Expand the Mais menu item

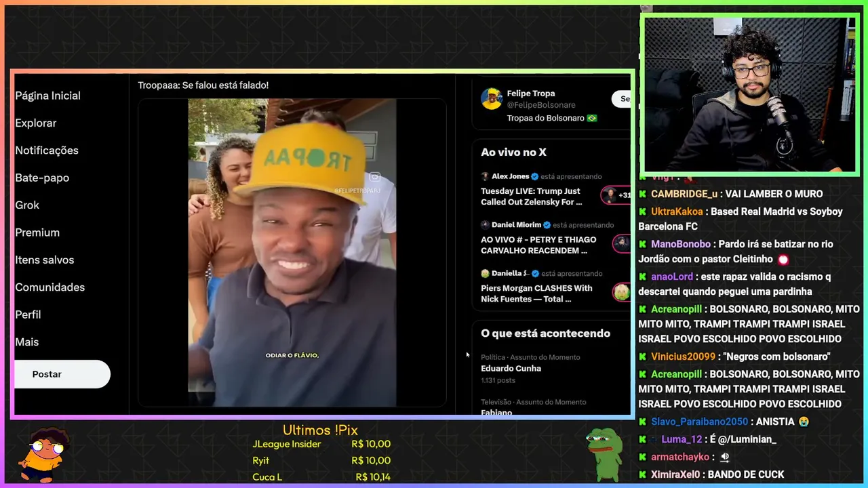point(27,342)
